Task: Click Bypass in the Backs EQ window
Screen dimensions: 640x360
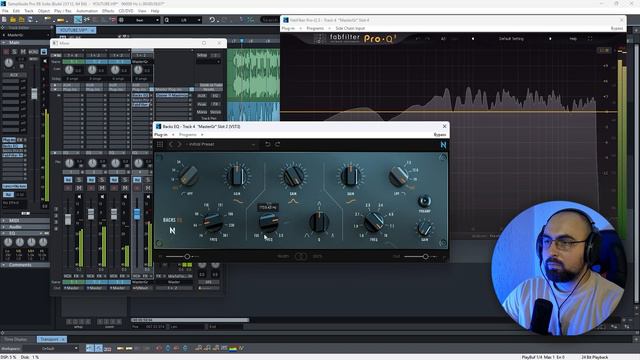Action: (x=440, y=135)
